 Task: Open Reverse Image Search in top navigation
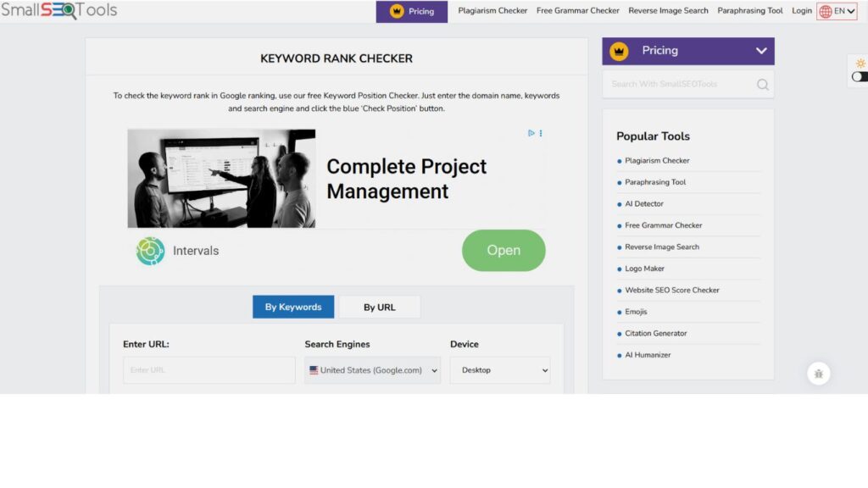[x=668, y=10]
